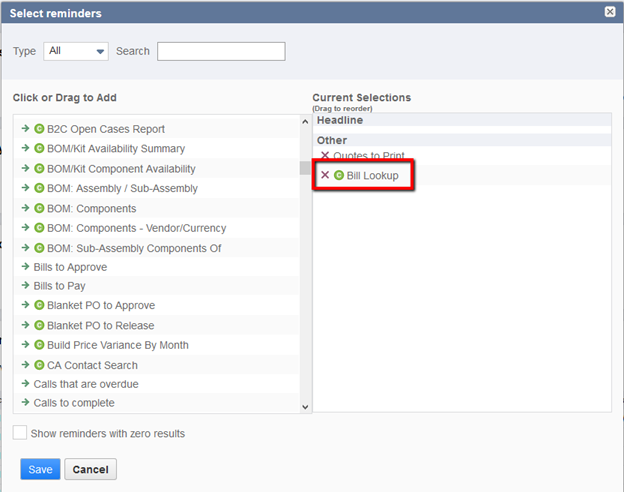
Task: Click into the Search text field
Action: 221,51
